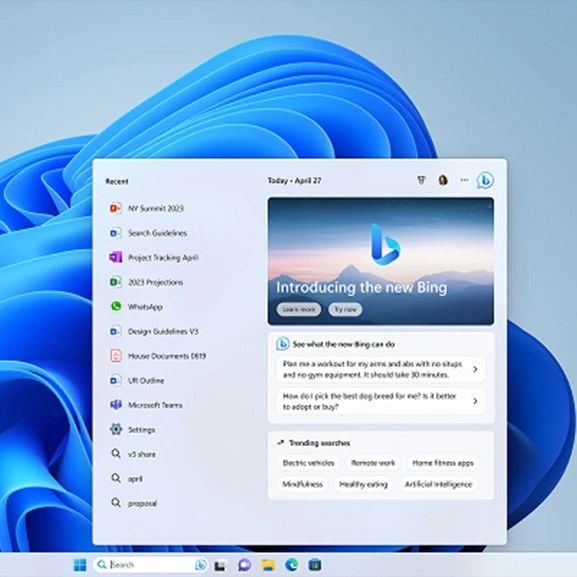Launch Microsoft Edge from the taskbar

click(292, 565)
